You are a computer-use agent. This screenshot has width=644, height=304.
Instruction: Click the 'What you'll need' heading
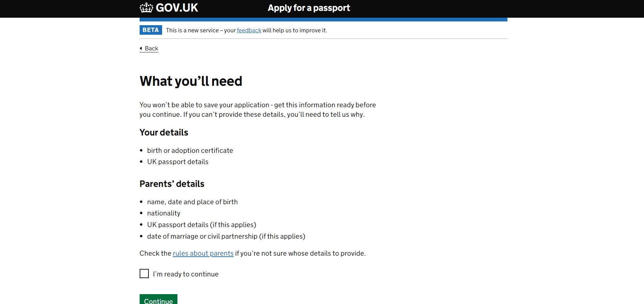(x=191, y=81)
